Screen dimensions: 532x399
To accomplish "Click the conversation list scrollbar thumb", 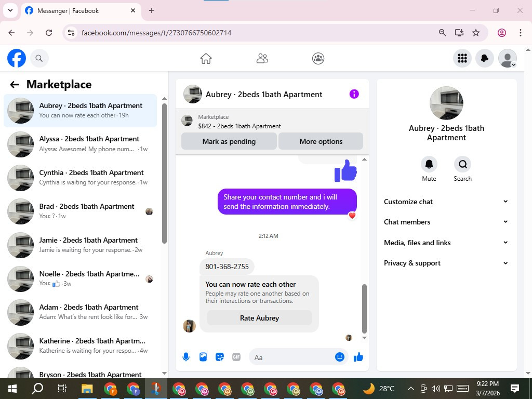I will coord(164,173).
